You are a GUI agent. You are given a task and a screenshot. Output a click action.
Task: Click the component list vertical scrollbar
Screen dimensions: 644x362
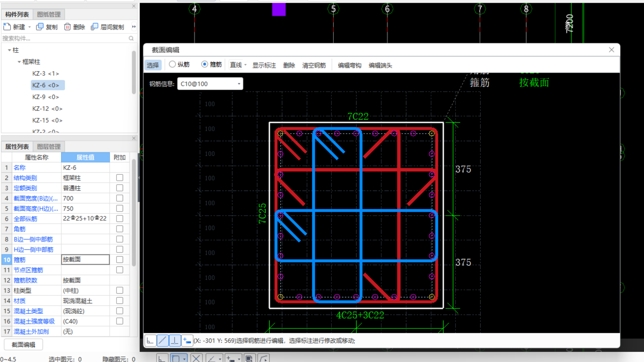pos(133,72)
